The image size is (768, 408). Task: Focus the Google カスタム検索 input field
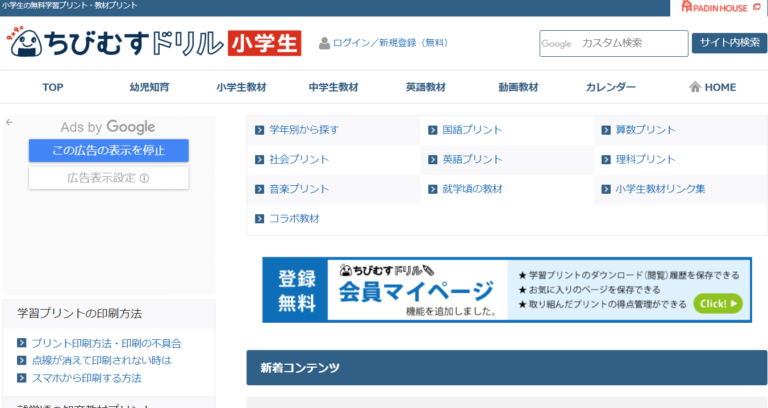614,44
